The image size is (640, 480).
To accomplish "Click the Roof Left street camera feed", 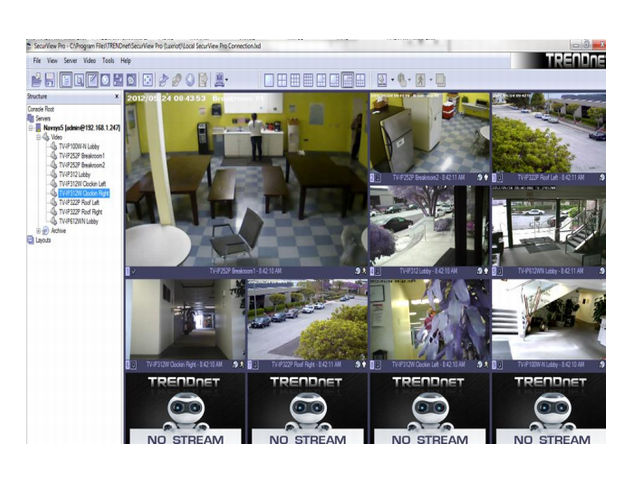I will click(x=549, y=133).
